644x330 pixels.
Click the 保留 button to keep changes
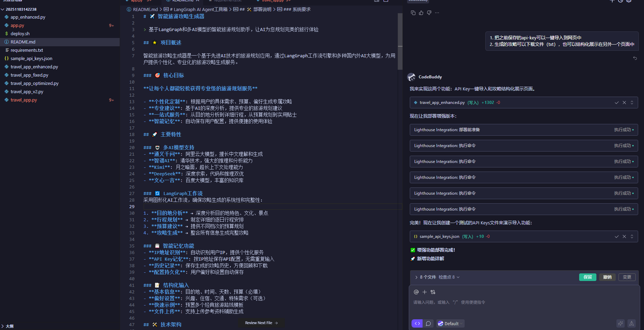587,277
